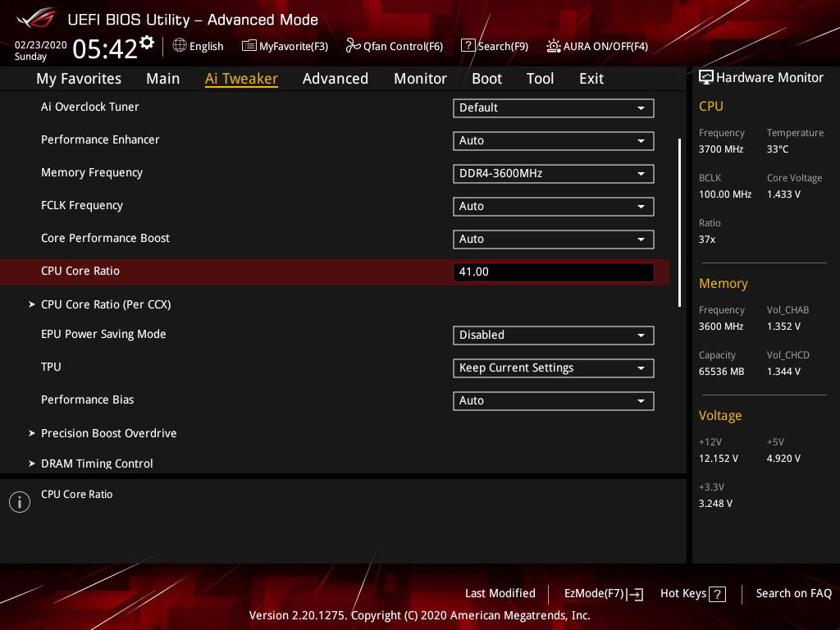
Task: Click the AURA light icon
Action: [x=554, y=46]
